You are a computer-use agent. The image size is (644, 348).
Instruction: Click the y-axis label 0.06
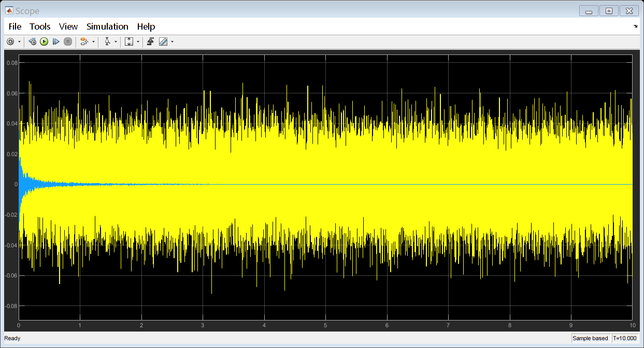click(x=12, y=93)
